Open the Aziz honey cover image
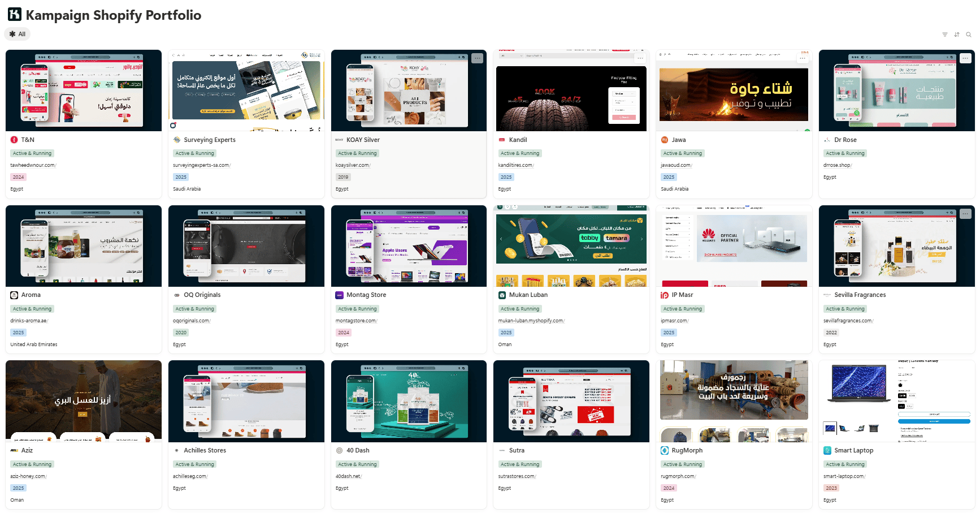Image resolution: width=980 pixels, height=513 pixels. click(84, 401)
